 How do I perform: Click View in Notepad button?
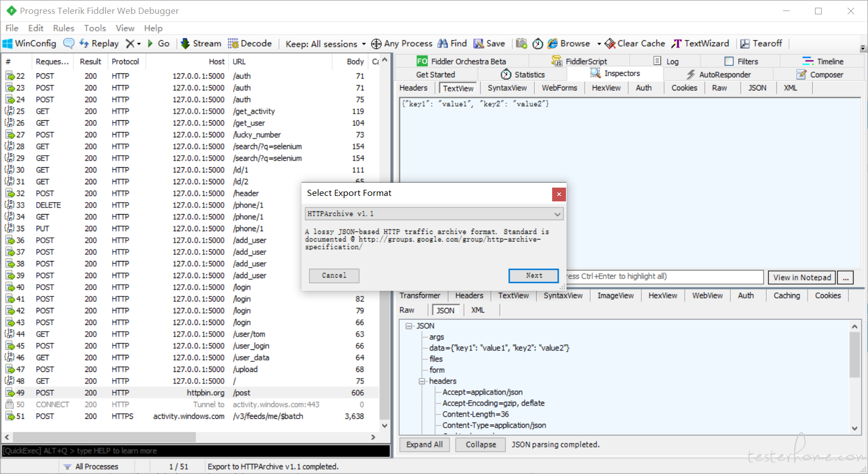point(802,277)
